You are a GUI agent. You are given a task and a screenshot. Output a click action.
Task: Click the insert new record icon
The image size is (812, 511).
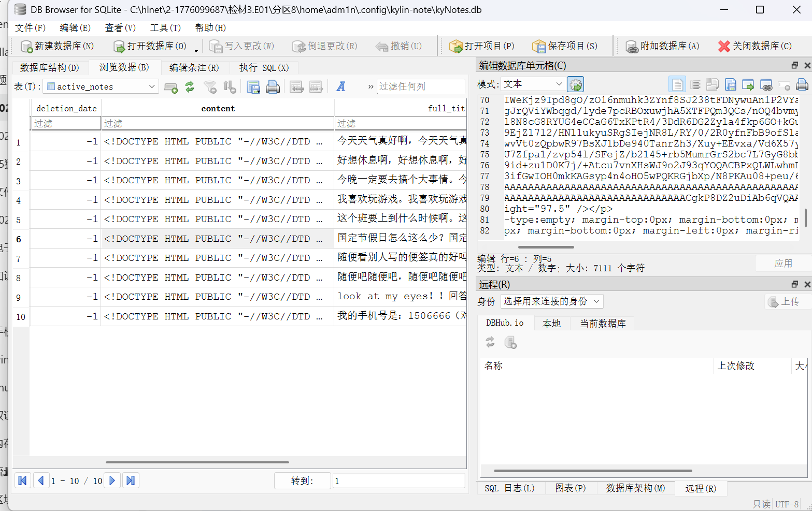[170, 87]
